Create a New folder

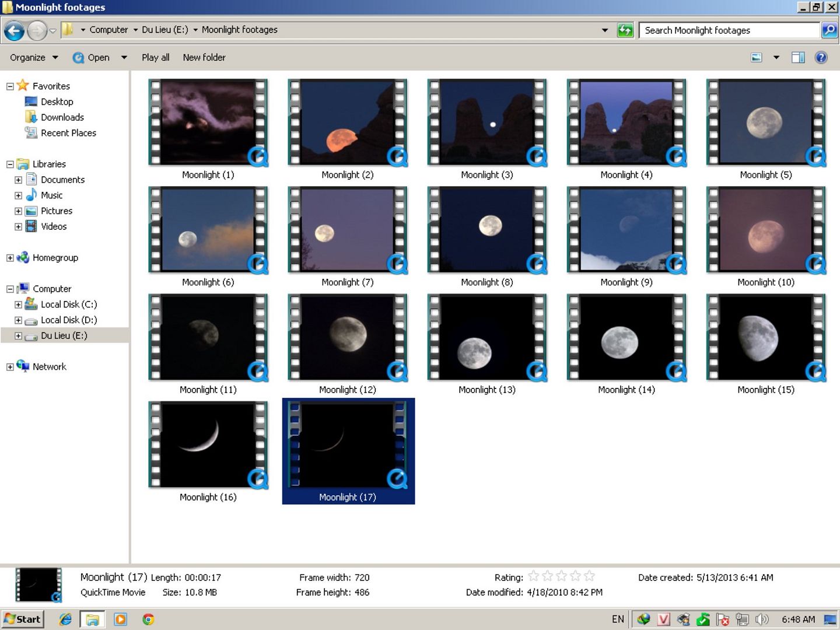204,57
